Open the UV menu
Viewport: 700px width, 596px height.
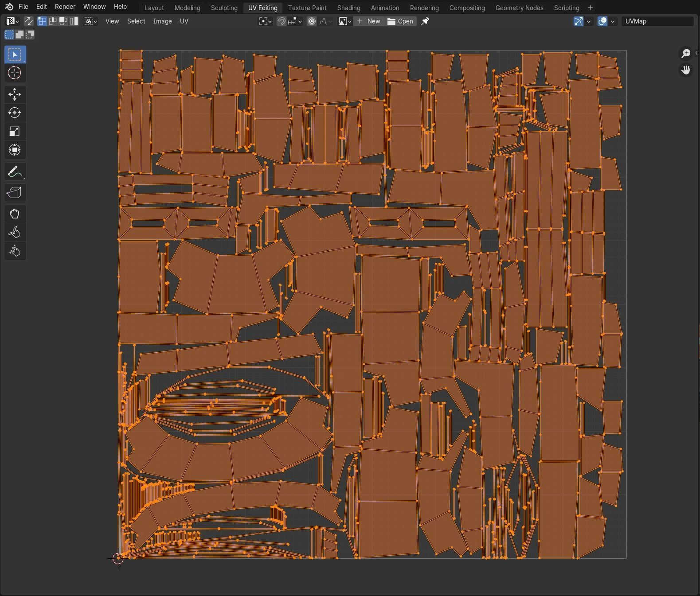click(x=184, y=21)
